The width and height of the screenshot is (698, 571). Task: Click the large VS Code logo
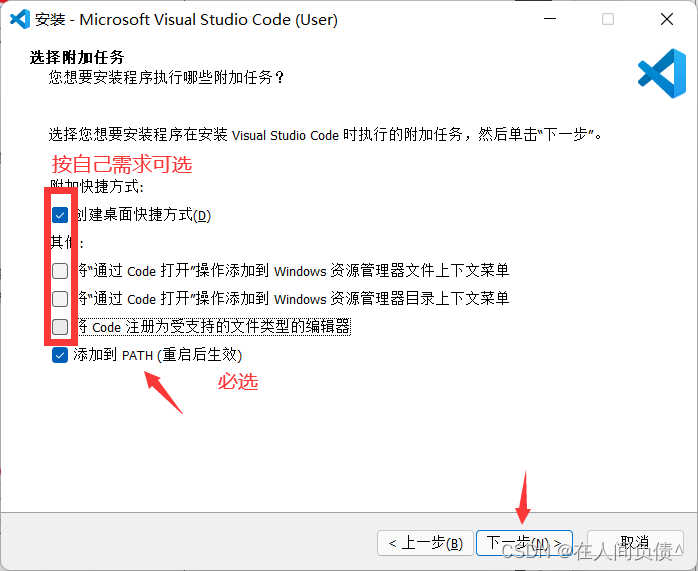tap(662, 73)
